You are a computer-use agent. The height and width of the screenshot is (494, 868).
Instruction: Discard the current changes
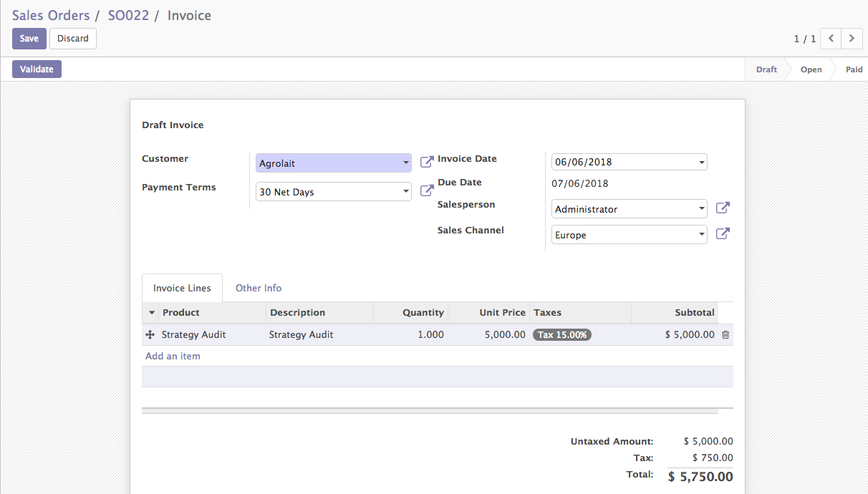click(72, 38)
